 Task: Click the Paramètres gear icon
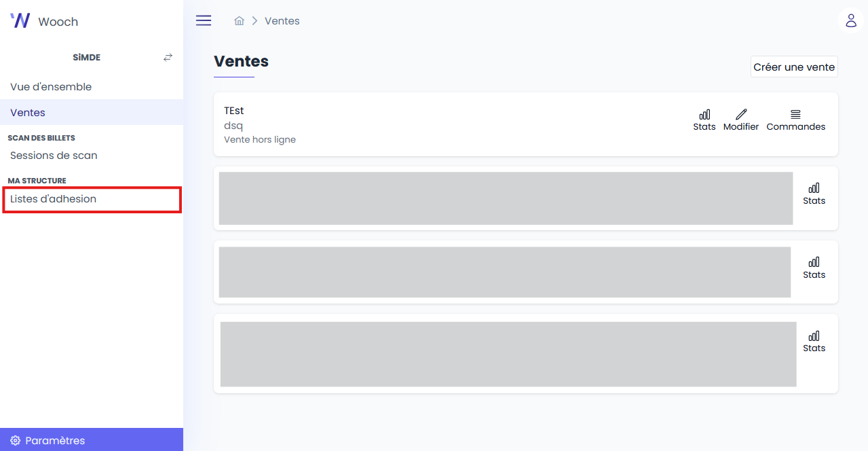click(16, 441)
